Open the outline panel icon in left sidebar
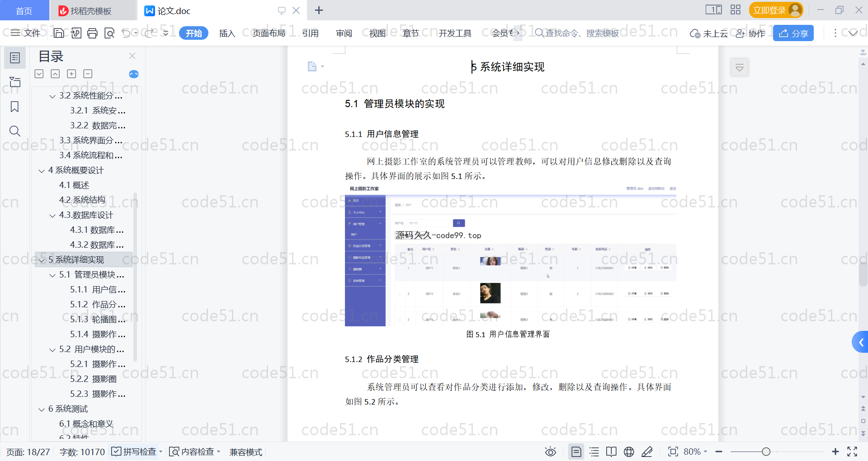 pos(15,58)
